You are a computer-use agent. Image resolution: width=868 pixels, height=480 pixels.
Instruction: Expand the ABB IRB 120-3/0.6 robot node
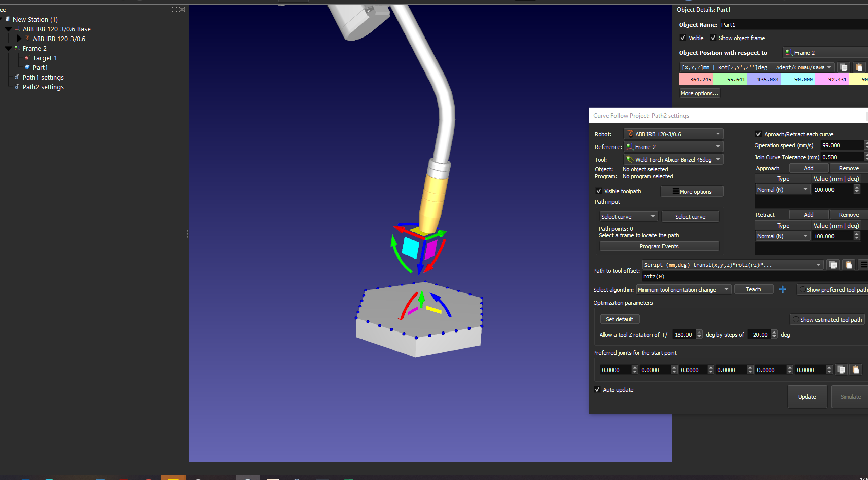pyautogui.click(x=19, y=39)
